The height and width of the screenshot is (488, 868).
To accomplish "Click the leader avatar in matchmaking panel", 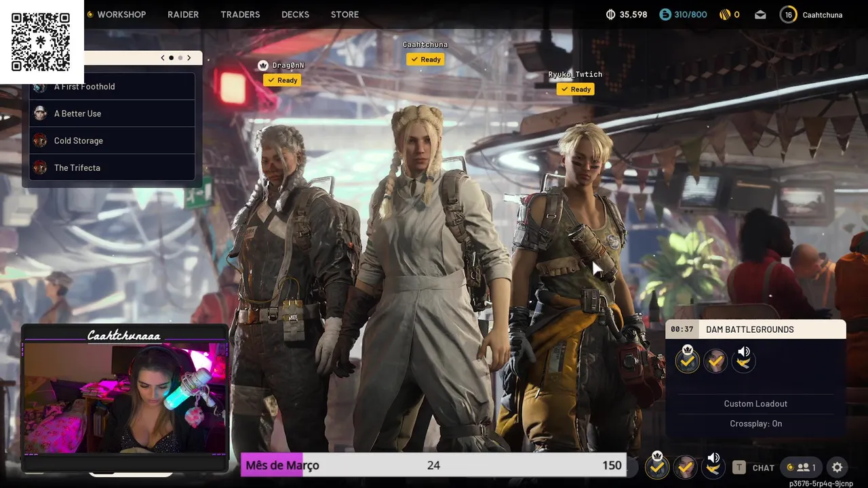I will point(688,360).
